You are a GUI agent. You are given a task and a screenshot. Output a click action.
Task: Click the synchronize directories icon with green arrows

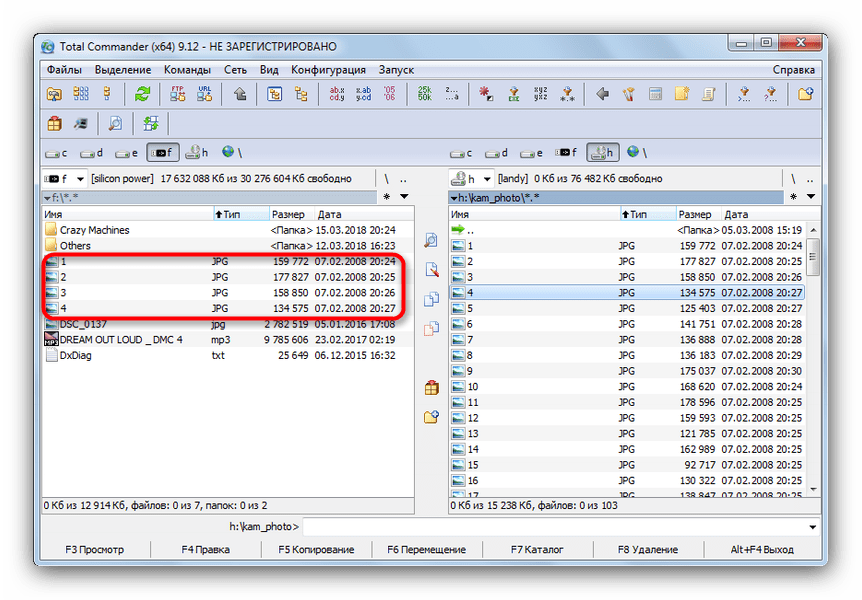click(151, 123)
